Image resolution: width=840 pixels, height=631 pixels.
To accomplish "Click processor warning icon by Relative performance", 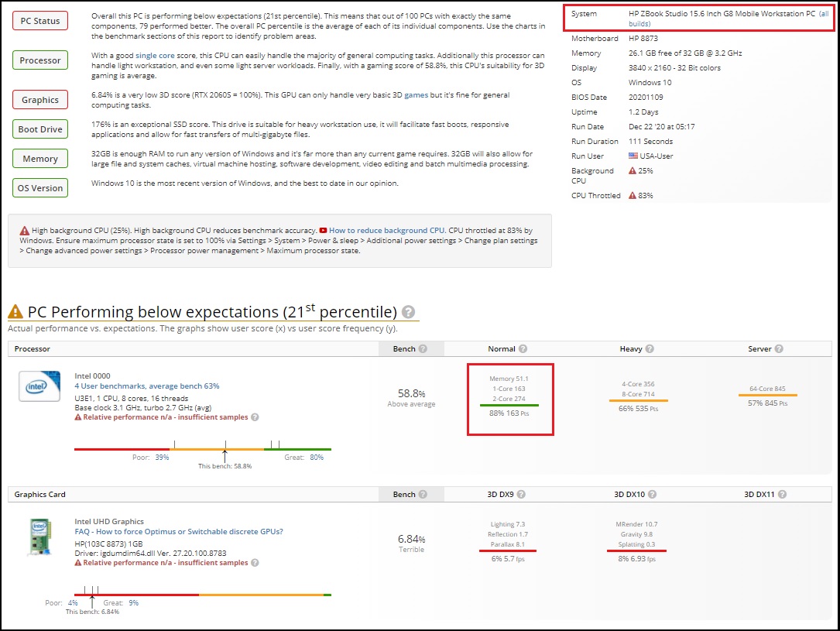I will coord(78,417).
